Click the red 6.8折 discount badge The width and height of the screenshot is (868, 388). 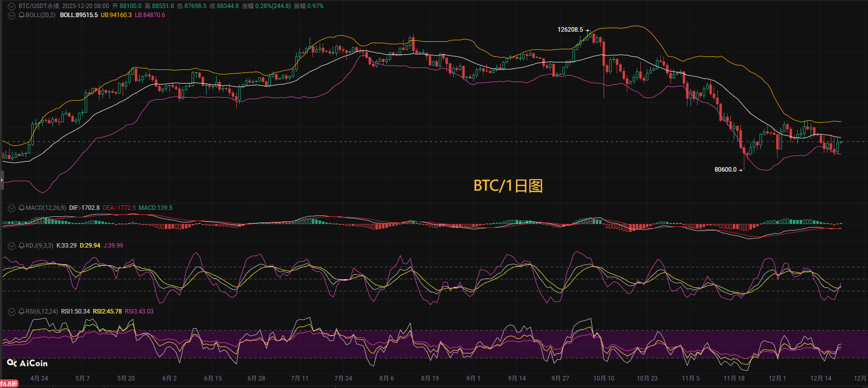pos(9,384)
